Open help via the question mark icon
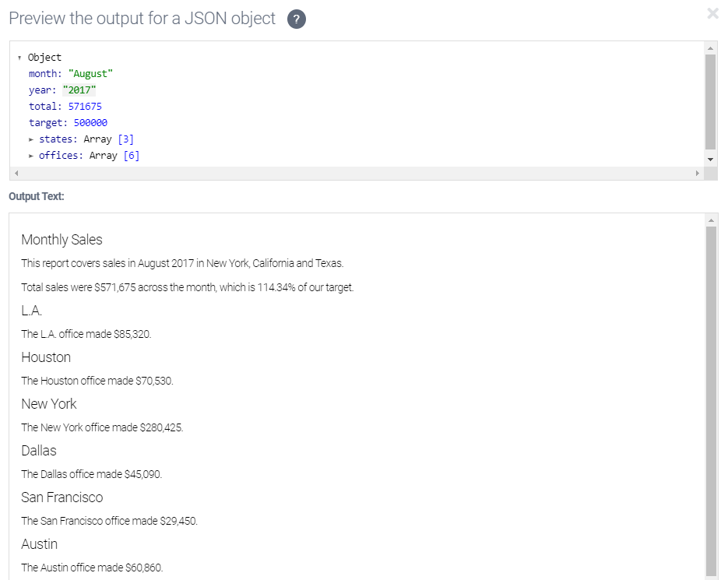Screen dimensions: 728x580 296,19
